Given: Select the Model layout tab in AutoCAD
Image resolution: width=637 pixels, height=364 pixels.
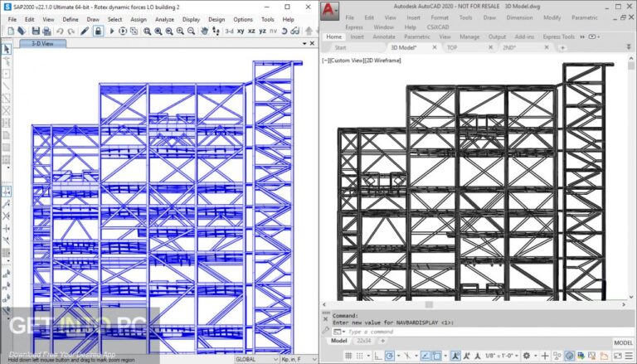Looking at the screenshot, I should point(339,341).
